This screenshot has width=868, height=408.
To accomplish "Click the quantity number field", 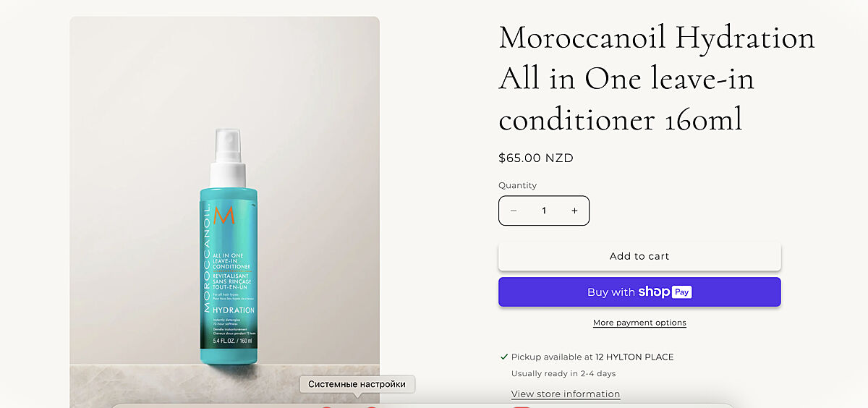I will 544,211.
